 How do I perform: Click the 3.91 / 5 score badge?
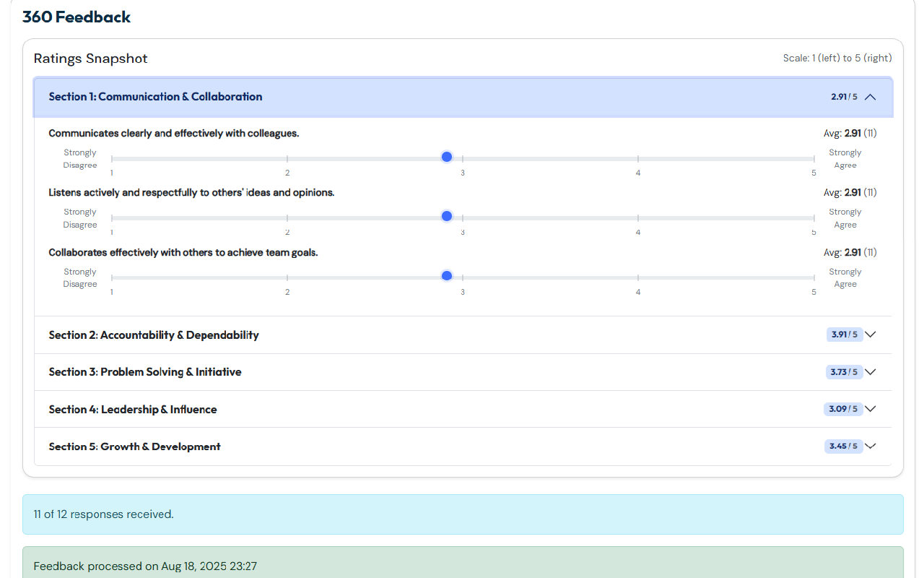[844, 335]
